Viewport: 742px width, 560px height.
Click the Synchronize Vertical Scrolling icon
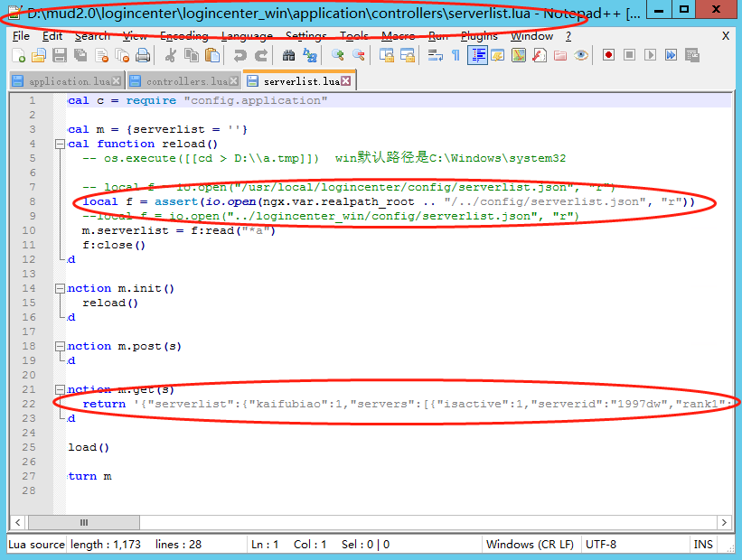click(x=386, y=55)
